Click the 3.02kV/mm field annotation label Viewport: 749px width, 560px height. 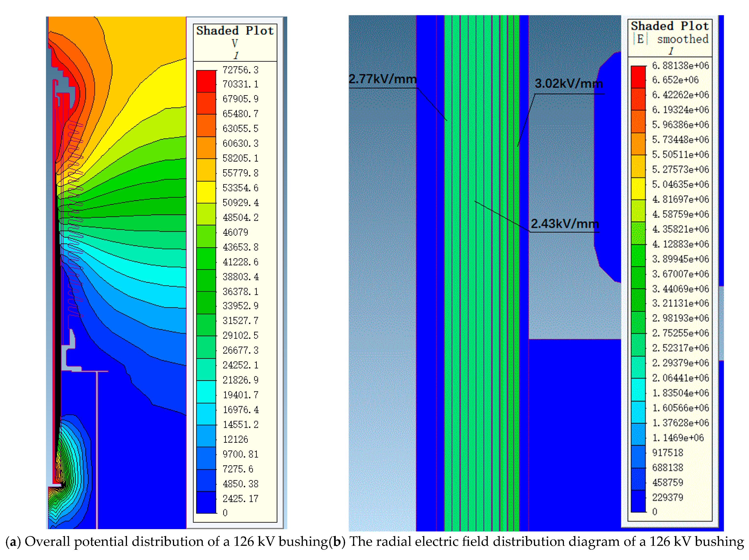568,83
